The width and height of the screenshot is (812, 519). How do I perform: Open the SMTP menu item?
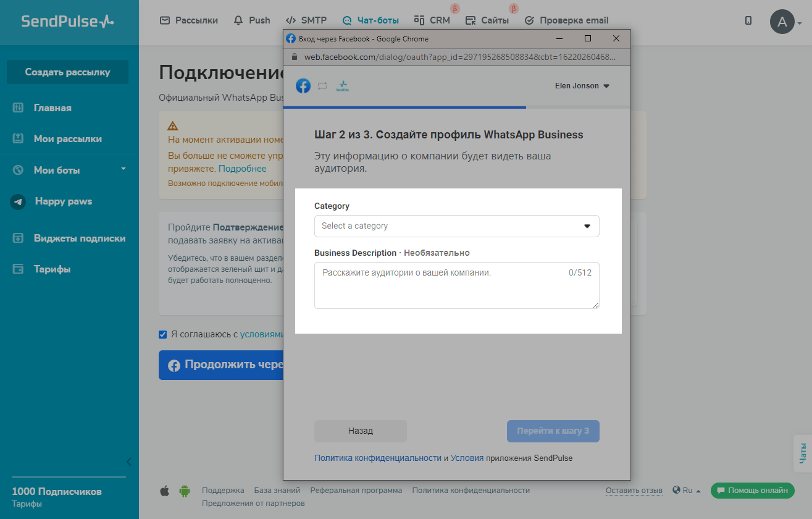click(306, 20)
